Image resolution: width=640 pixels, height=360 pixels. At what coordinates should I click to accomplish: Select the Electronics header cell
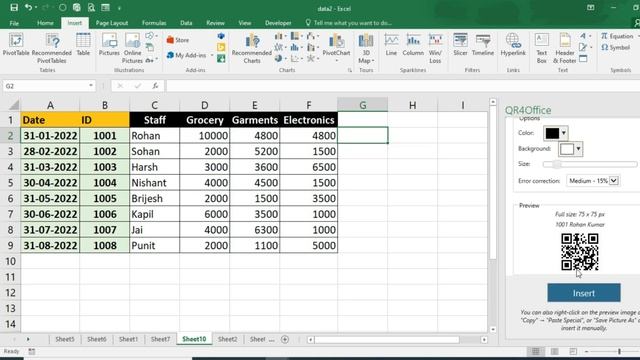309,120
